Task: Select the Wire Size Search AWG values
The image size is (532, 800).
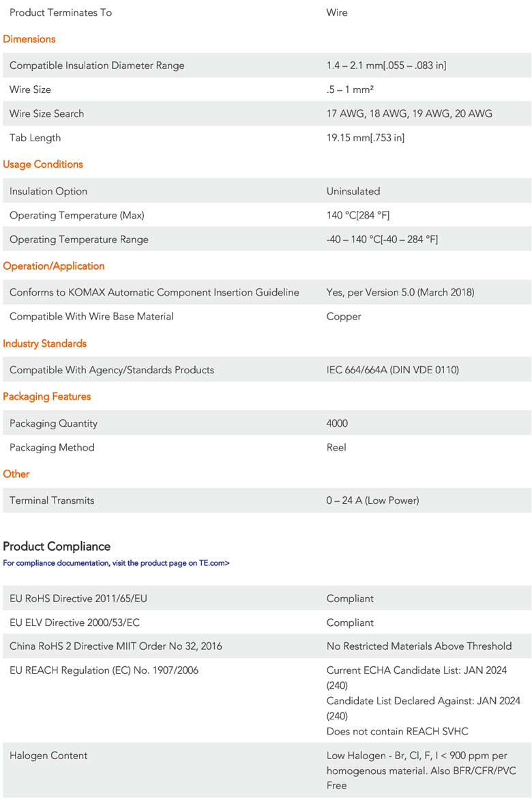Action: [409, 114]
